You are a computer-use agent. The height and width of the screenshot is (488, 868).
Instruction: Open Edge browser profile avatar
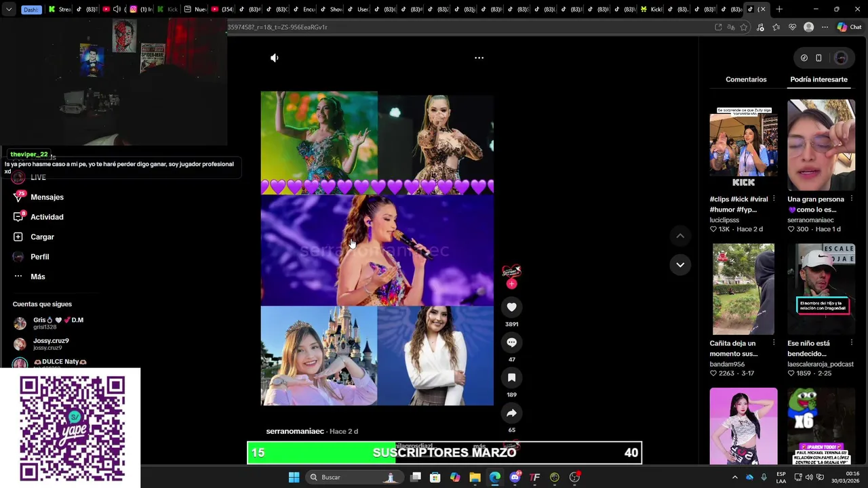[x=808, y=27]
